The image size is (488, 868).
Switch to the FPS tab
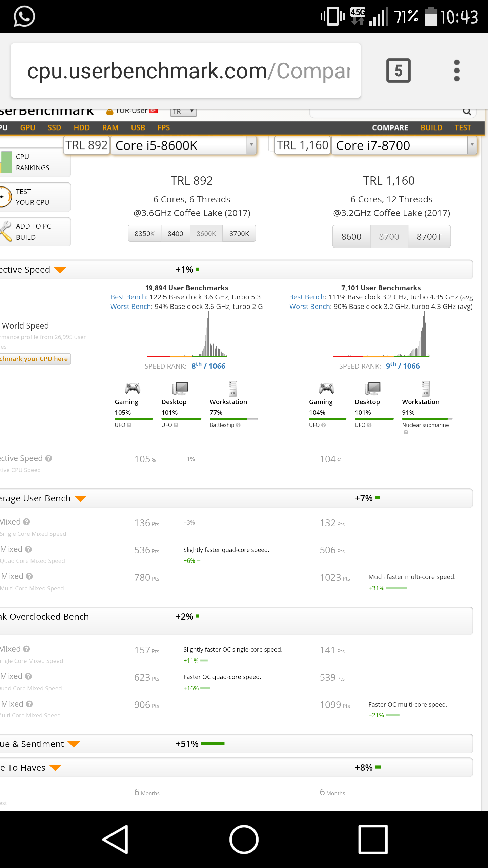164,127
